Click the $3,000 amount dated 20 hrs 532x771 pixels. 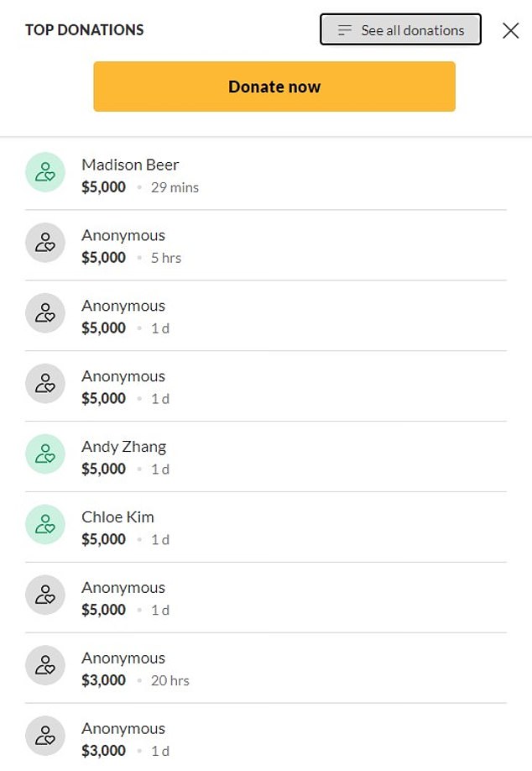point(103,681)
